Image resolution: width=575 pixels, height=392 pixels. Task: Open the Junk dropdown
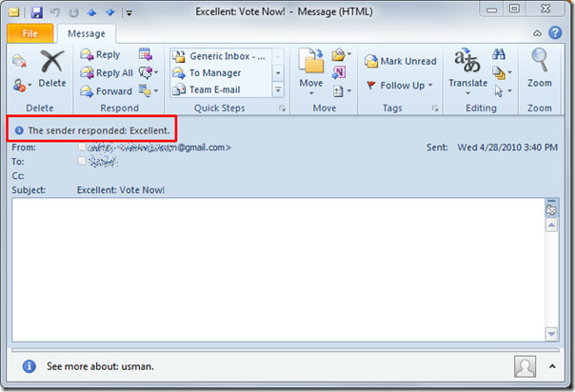click(x=22, y=86)
